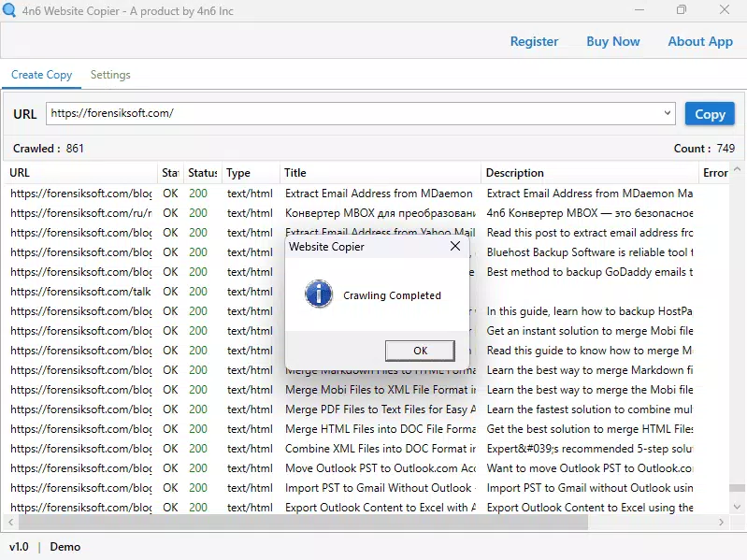
Task: Sort by the Status code column header
Action: click(x=203, y=173)
